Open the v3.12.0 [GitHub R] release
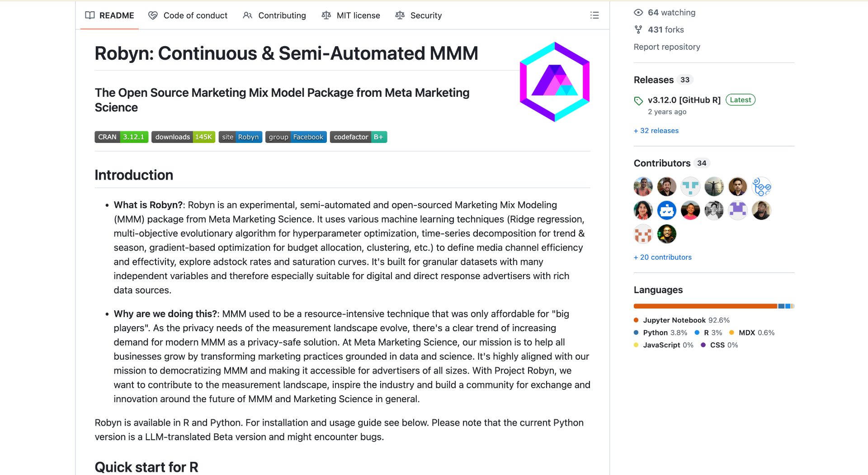This screenshot has width=868, height=475. [684, 100]
